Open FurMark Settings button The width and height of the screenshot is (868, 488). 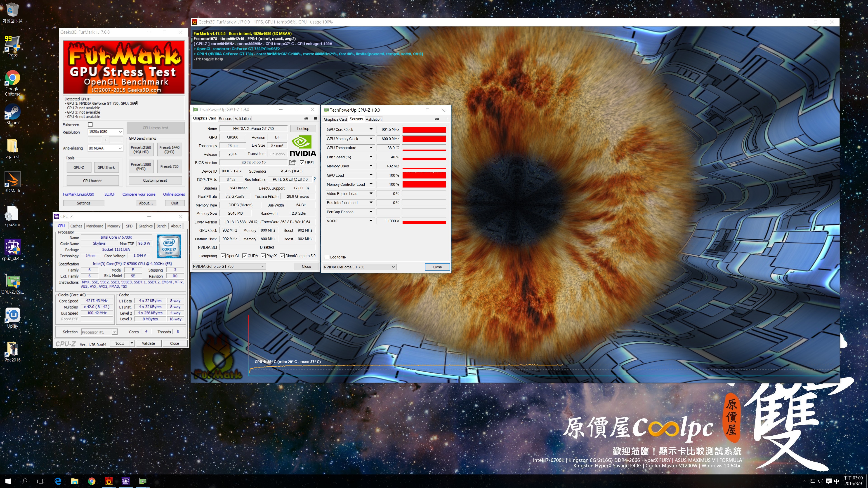pyautogui.click(x=84, y=203)
